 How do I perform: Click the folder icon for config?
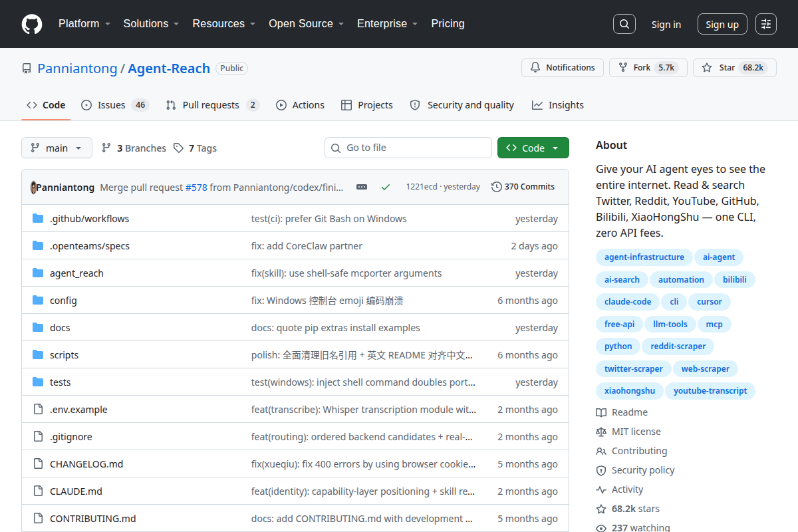click(38, 301)
